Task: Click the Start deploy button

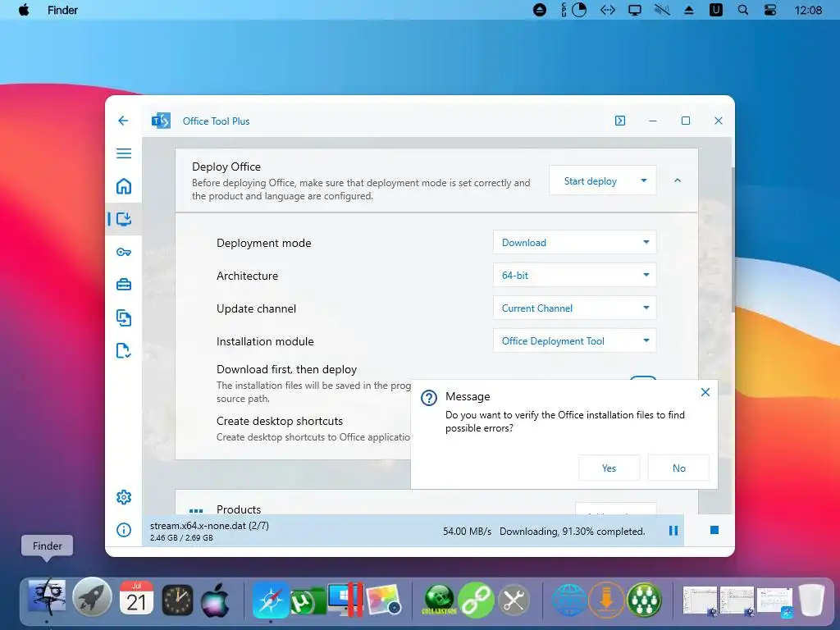Action: tap(591, 181)
